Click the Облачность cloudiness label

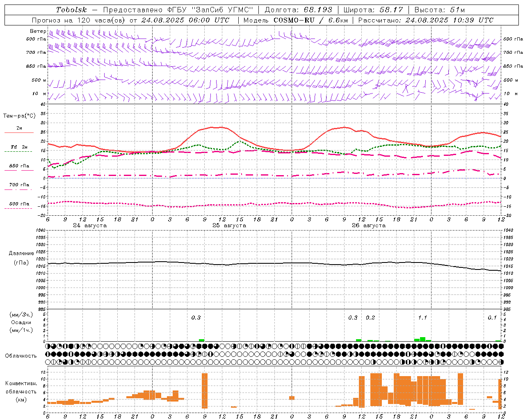tap(21, 356)
